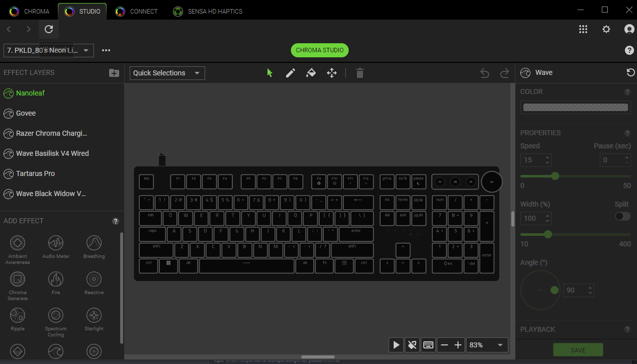Increase the Width percentage stepper
The height and width of the screenshot is (364, 637).
[x=548, y=215]
